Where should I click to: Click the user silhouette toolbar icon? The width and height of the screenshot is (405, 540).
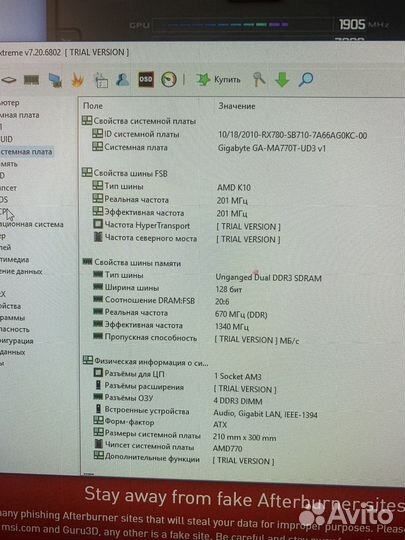click(122, 80)
